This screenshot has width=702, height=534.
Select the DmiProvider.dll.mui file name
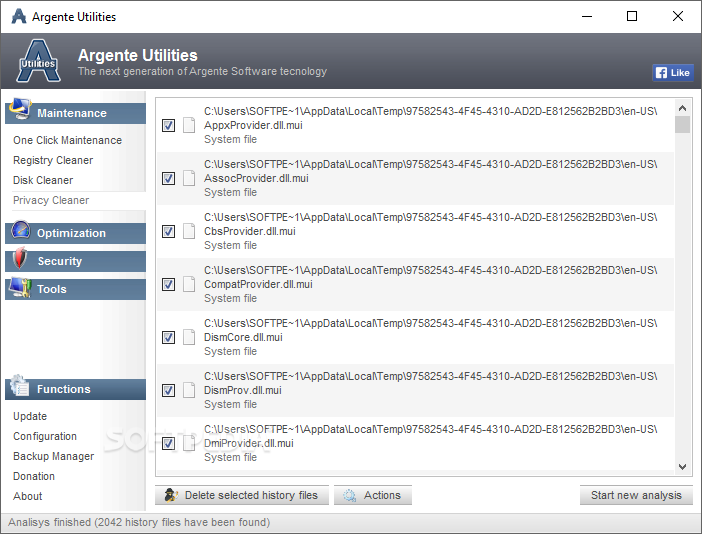[249, 443]
